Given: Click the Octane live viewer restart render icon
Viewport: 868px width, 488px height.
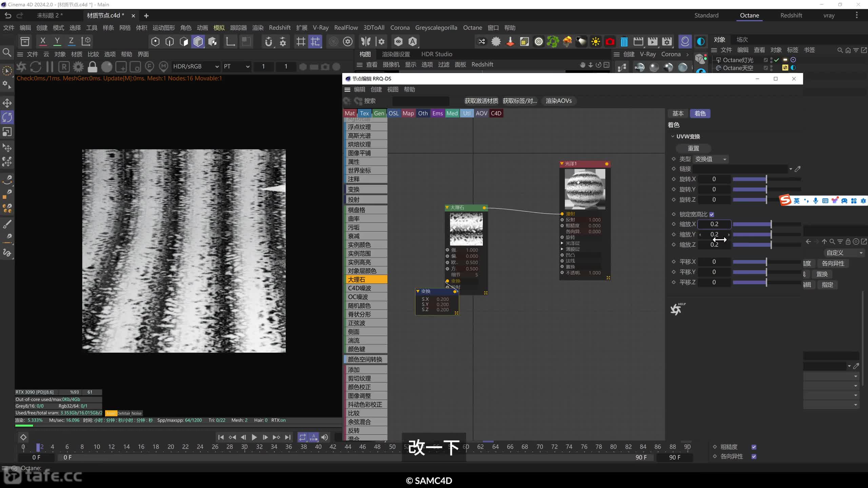Looking at the screenshot, I should pos(36,67).
